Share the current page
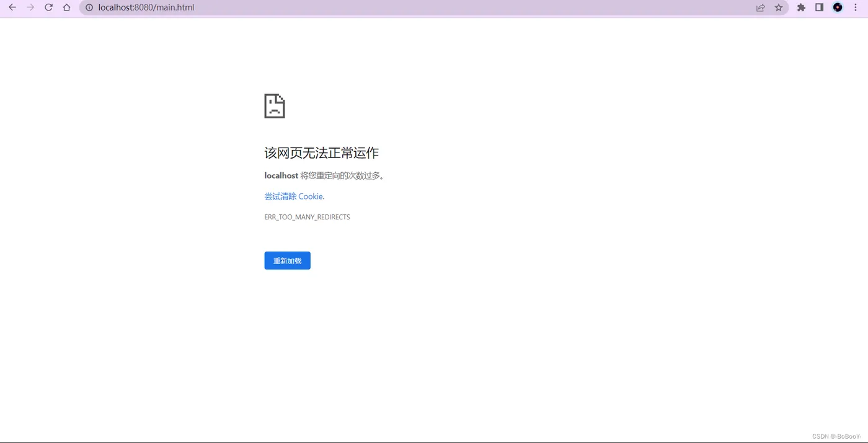Image resolution: width=868 pixels, height=443 pixels. point(760,7)
